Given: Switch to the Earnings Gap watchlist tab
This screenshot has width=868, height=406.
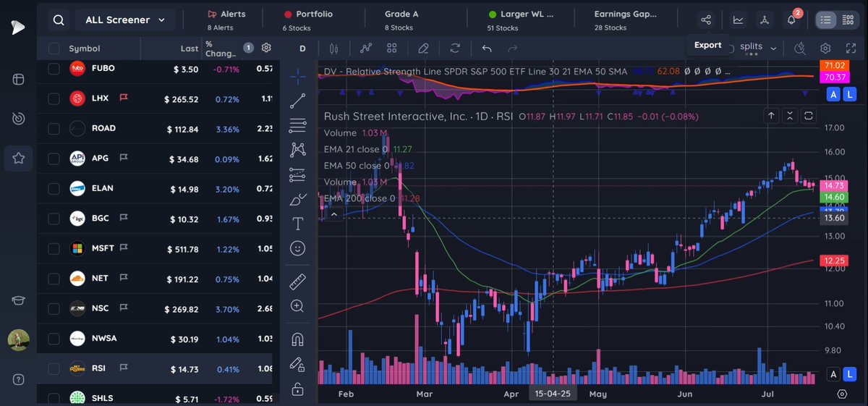Looking at the screenshot, I should pyautogui.click(x=626, y=20).
